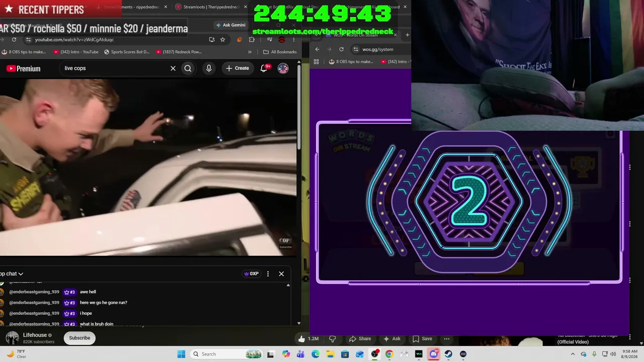Open the '(1837) Redneck Pow...' bookmark

(x=179, y=52)
